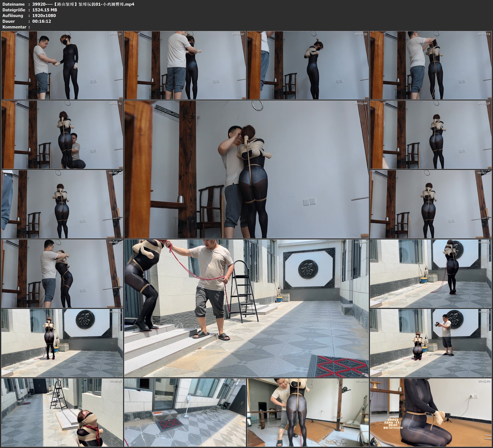Open the 00:13:38 doormat frame
The image size is (493, 448).
(185, 412)
